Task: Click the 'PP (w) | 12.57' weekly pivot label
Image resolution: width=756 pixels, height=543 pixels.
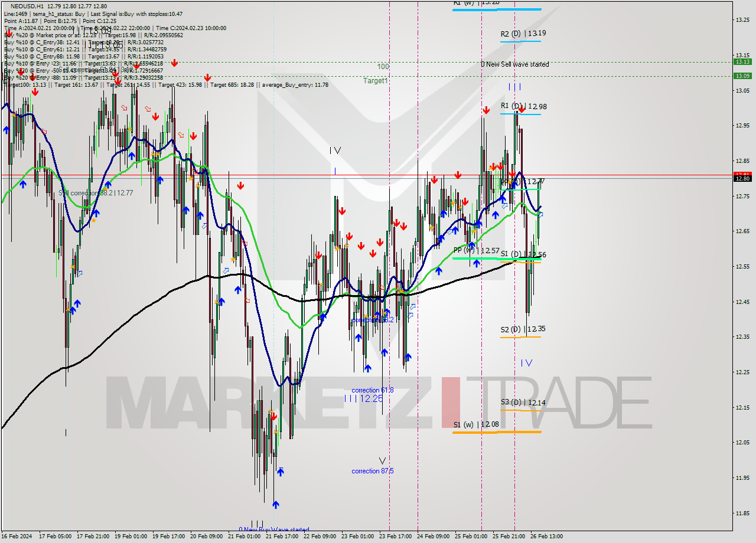Action: click(476, 250)
